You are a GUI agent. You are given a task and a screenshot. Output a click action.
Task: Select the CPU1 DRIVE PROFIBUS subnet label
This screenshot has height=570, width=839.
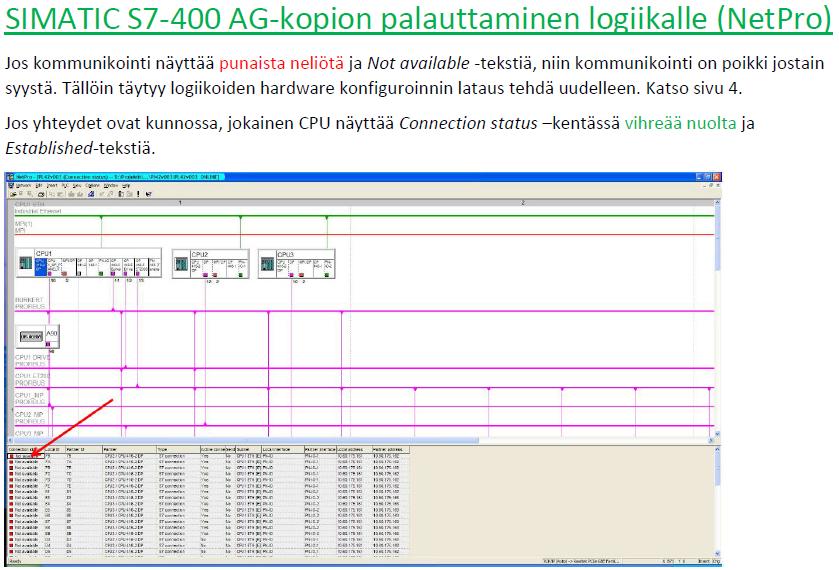tap(32, 360)
